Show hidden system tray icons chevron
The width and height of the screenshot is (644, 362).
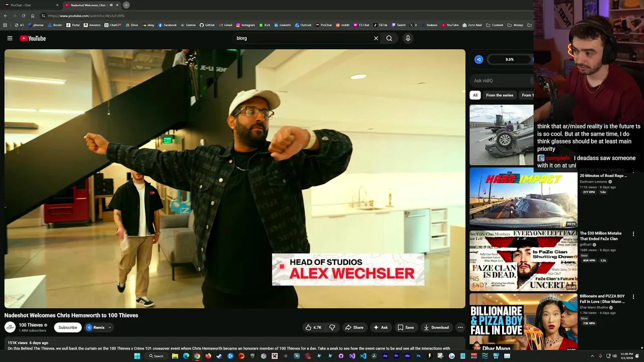point(592,356)
